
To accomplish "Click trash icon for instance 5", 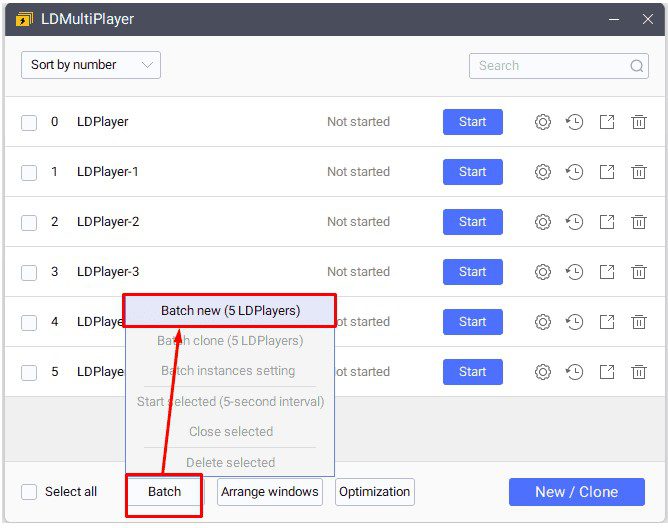I will coord(639,372).
